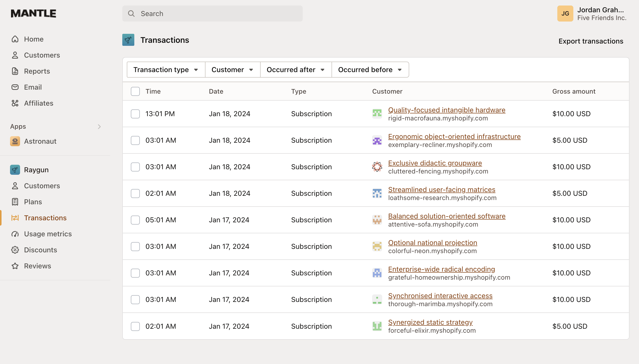The image size is (639, 364).
Task: Click the Reviews star icon
Action: [x=15, y=266]
